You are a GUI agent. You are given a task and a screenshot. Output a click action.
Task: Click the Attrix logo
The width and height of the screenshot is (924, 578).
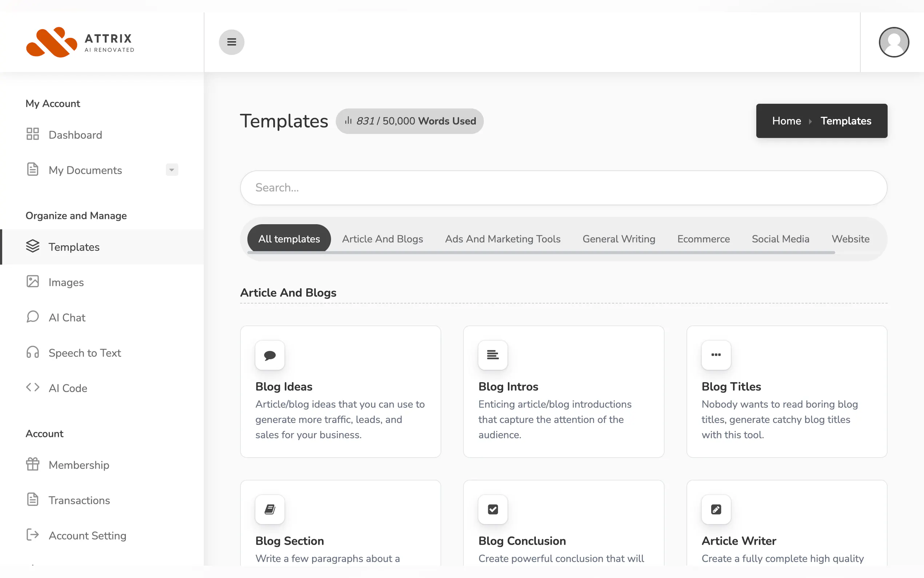tap(80, 42)
